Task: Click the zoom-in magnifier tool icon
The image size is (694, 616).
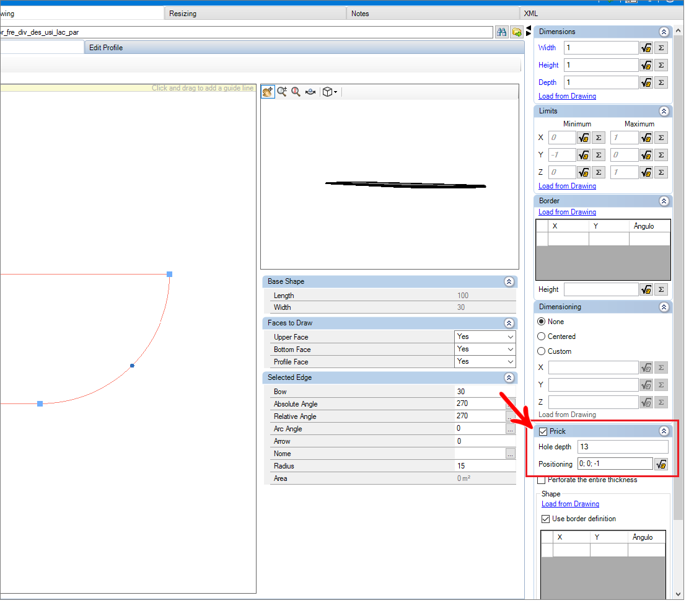Action: point(282,92)
